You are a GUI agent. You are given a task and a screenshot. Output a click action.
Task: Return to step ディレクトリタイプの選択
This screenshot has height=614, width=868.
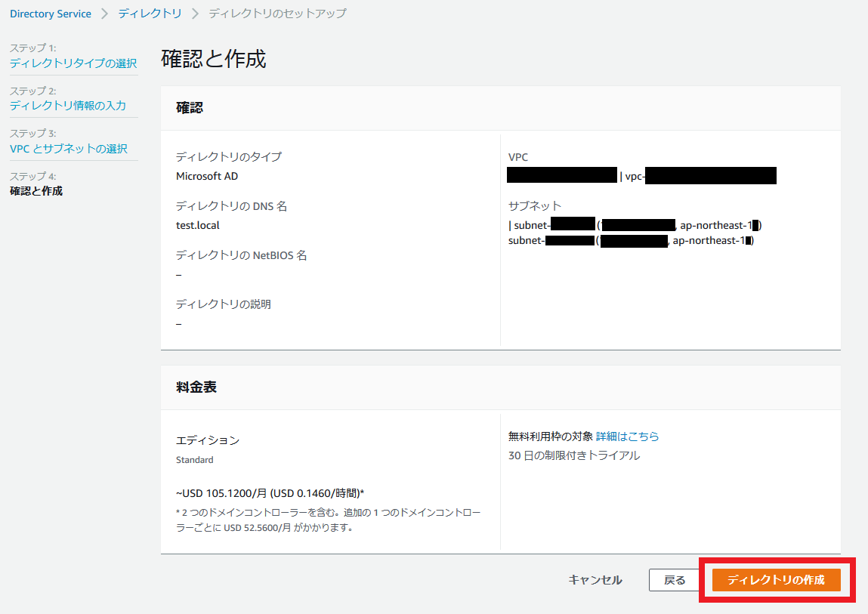click(x=73, y=63)
